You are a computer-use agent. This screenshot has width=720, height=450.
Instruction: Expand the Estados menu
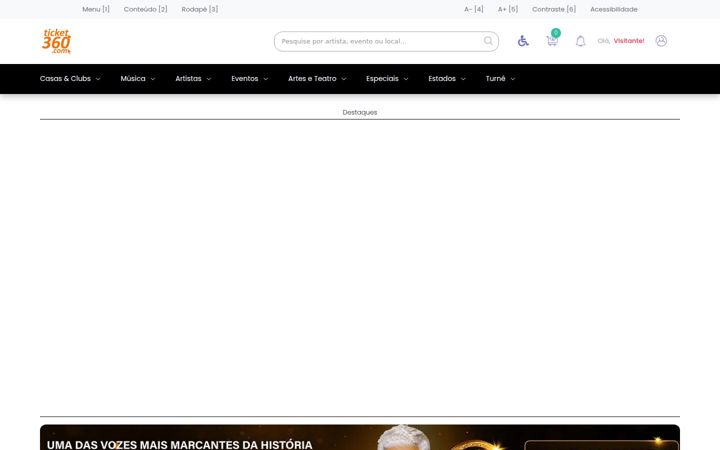click(x=447, y=79)
